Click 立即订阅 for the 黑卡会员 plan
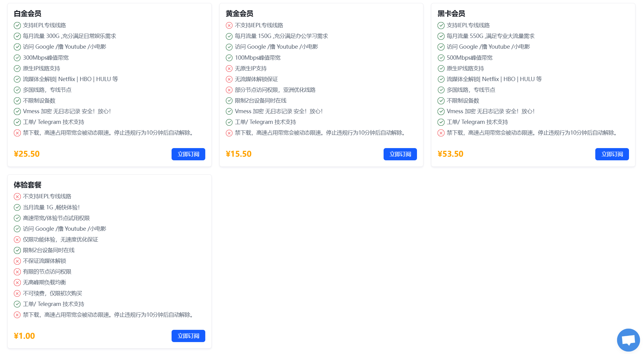This screenshot has width=644, height=354. [x=612, y=154]
